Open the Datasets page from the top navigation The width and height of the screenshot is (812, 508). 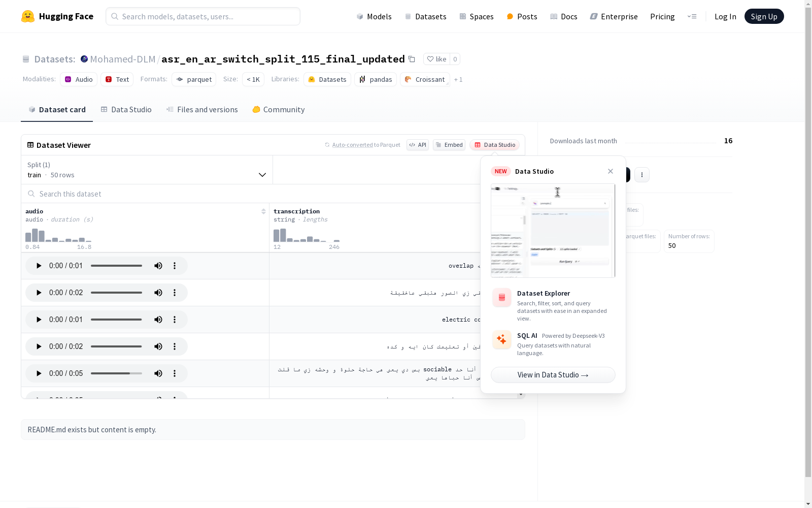point(425,16)
